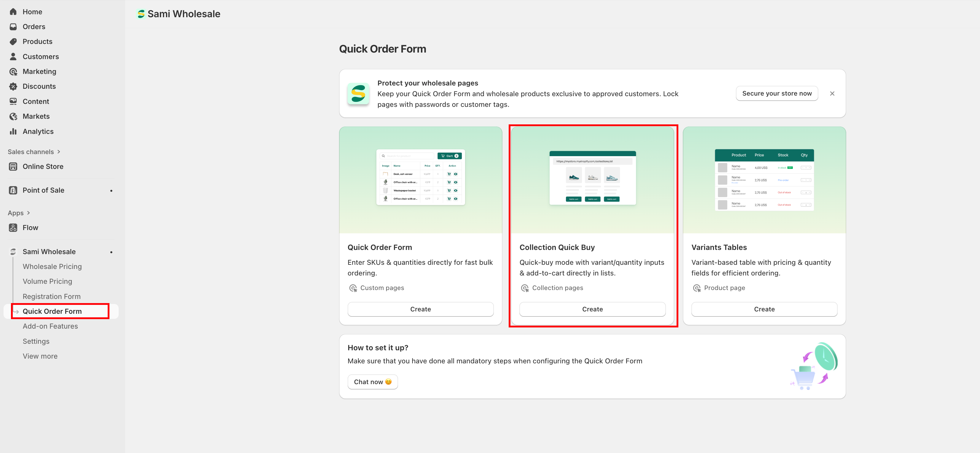Click the Quick Order Form preview thumbnail
The height and width of the screenshot is (453, 980).
click(420, 178)
